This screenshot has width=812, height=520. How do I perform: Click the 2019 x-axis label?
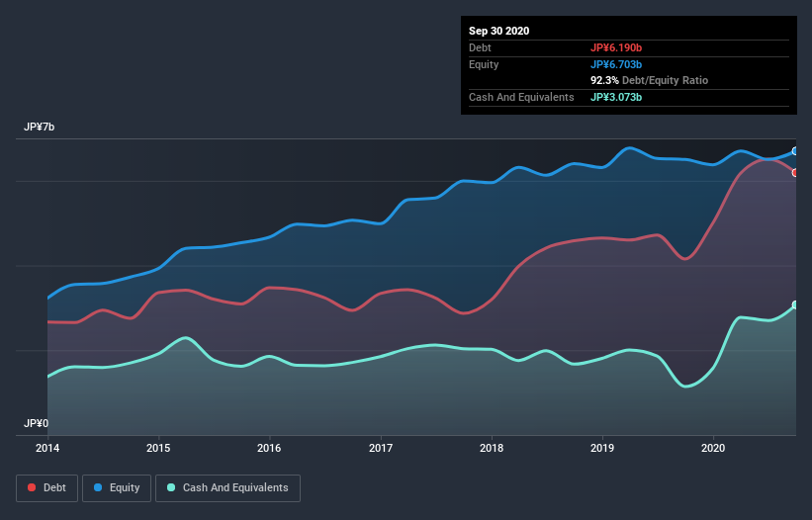point(602,448)
